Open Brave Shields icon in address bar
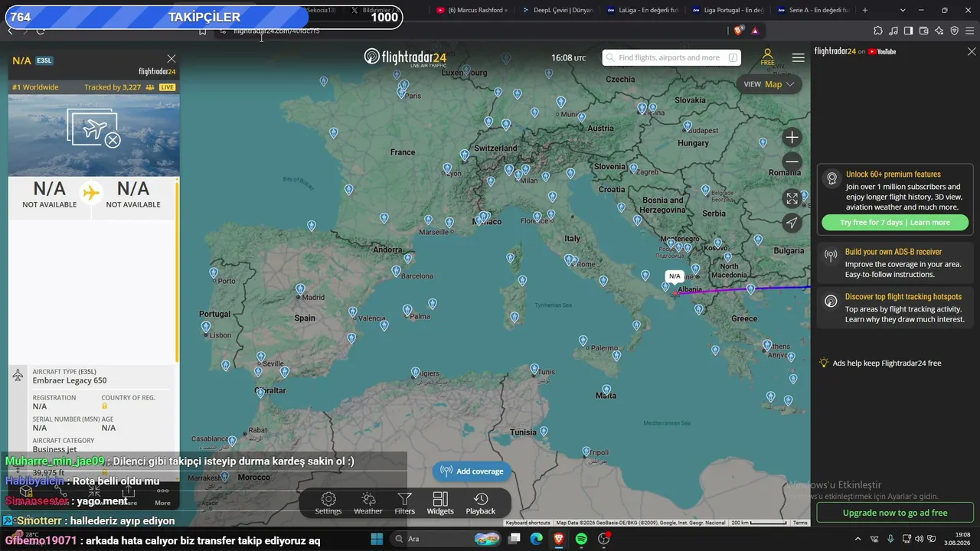Image resolution: width=980 pixels, height=551 pixels. tap(738, 31)
